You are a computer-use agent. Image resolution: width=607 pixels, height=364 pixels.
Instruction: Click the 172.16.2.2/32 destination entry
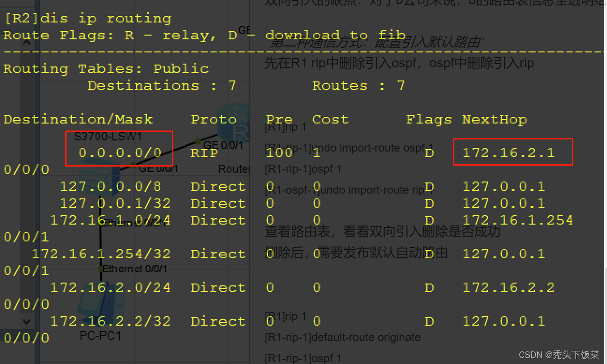coord(111,321)
